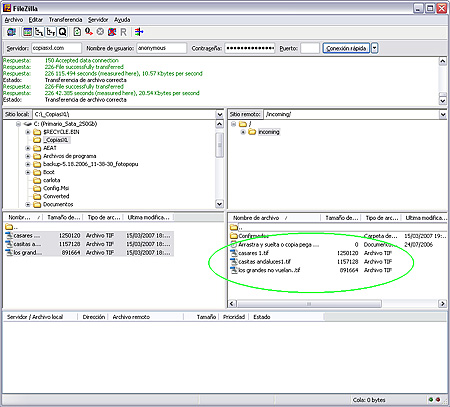Image resolution: width=450 pixels, height=407 pixels.
Task: Select the Converted folder icon
Action: (37, 196)
